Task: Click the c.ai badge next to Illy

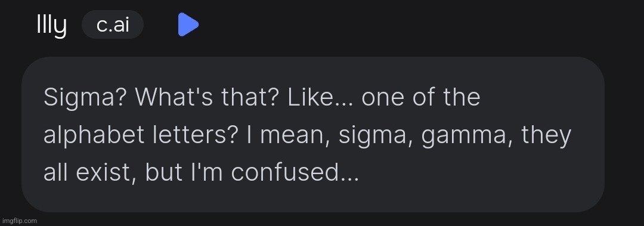Action: click(x=113, y=24)
